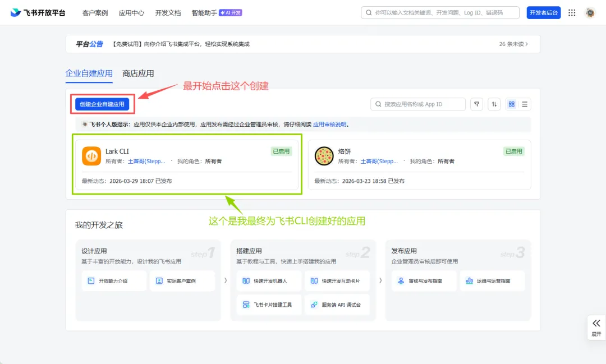Screen dimensions: 606x364
Task: Open the 客户案例 menu
Action: click(95, 13)
